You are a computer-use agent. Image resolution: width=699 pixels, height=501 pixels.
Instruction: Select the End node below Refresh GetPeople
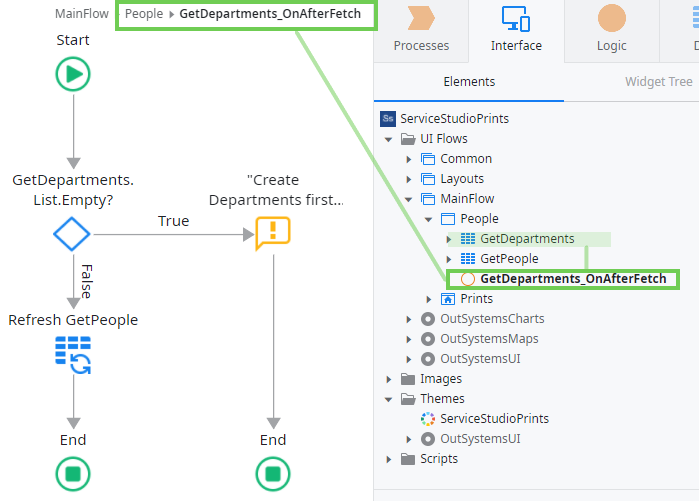pyautogui.click(x=73, y=474)
